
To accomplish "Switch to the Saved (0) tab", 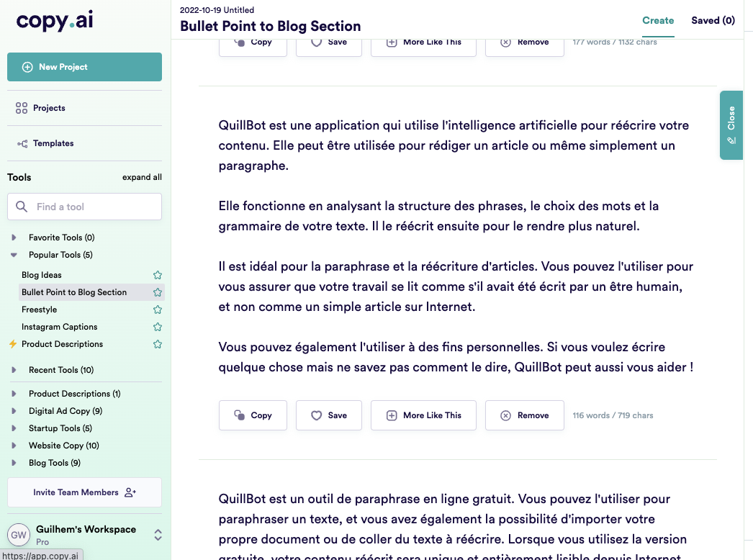I will (x=713, y=20).
